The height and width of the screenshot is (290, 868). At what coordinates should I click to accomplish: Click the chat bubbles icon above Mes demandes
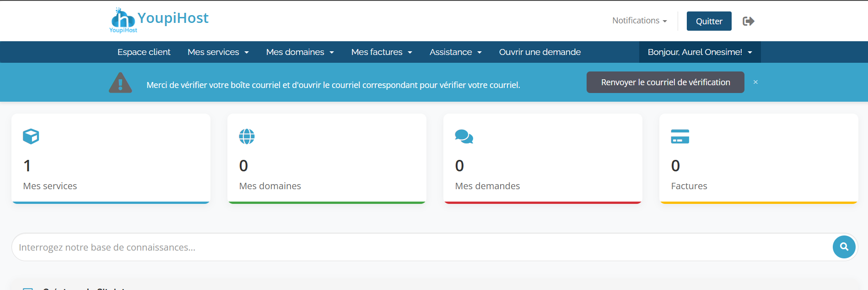pyautogui.click(x=464, y=137)
